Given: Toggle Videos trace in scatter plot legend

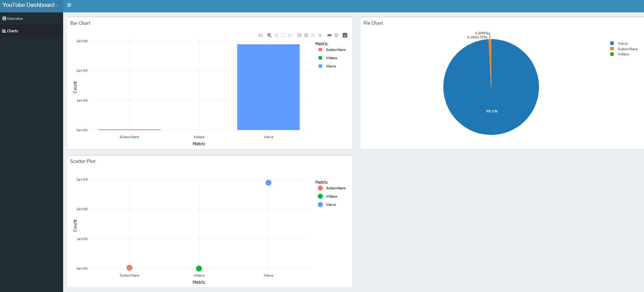Looking at the screenshot, I should 328,196.
